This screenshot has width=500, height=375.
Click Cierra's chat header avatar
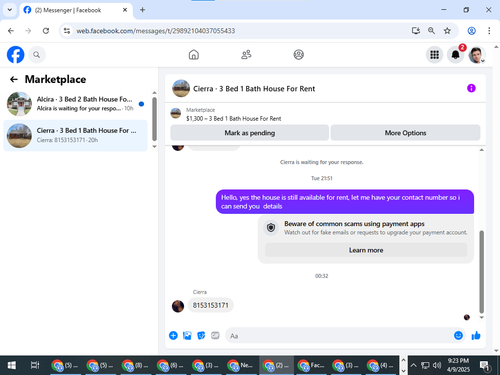point(181,88)
